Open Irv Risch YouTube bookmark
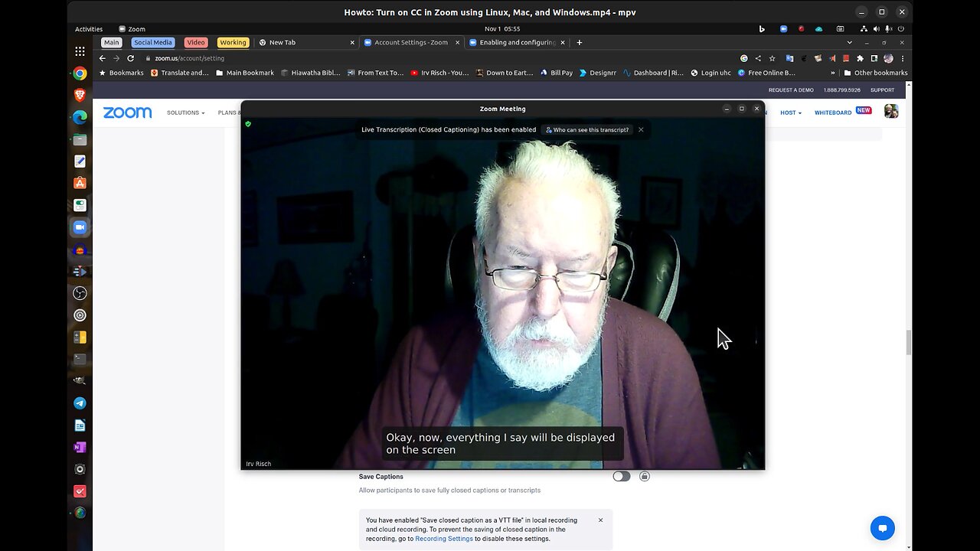Image resolution: width=980 pixels, height=551 pixels. pyautogui.click(x=439, y=73)
